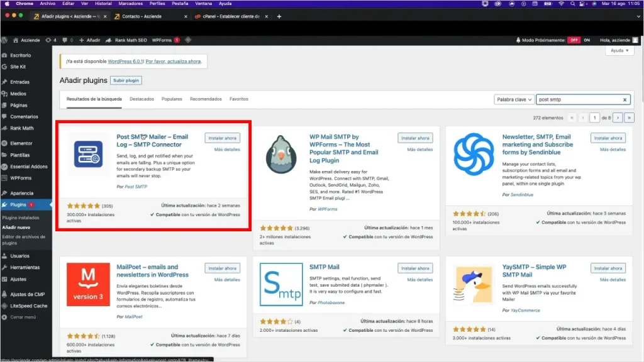Viewport: 644px width, 362px height.
Task: Switch to the Populares tab
Action: point(172,99)
